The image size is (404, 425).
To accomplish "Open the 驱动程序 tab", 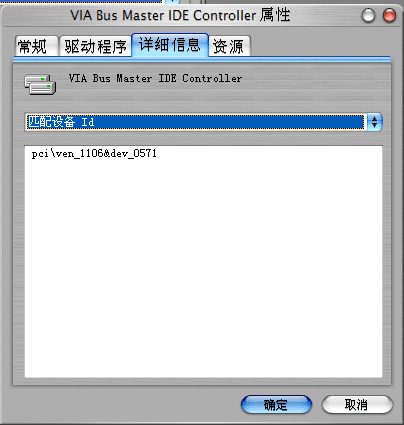I will pos(95,46).
